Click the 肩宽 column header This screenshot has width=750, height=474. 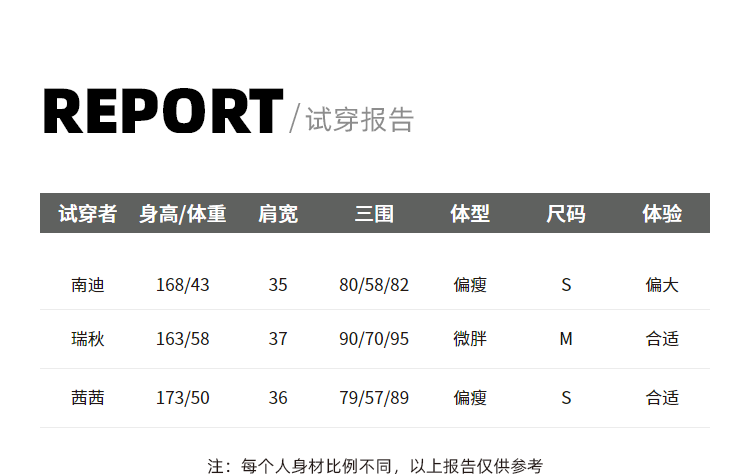coord(278,214)
